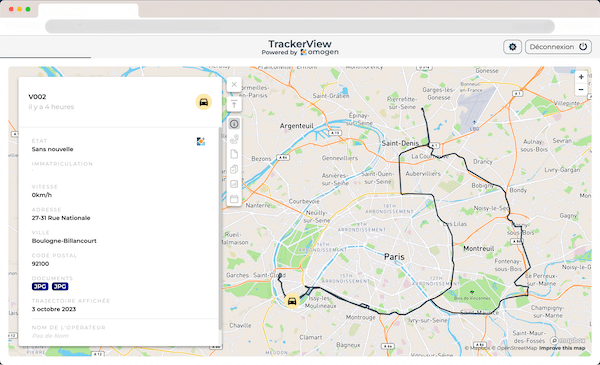Open settings with the gear button

click(512, 47)
